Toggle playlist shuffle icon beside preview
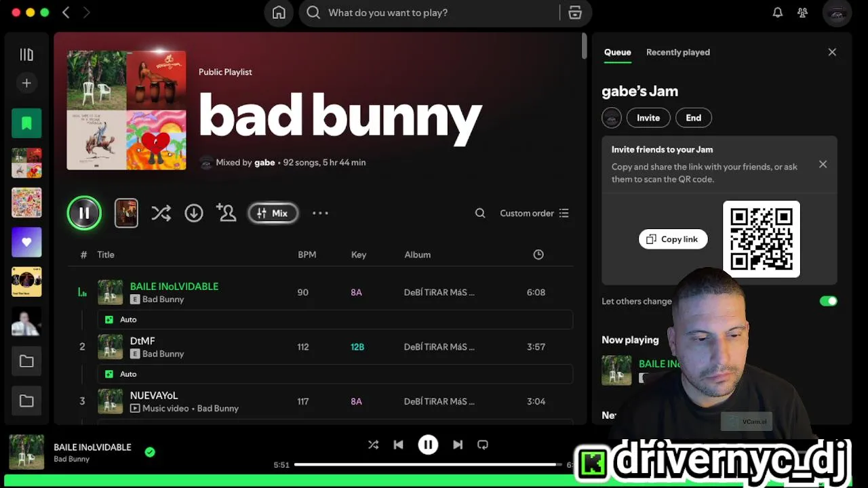This screenshot has width=868, height=488. 161,213
